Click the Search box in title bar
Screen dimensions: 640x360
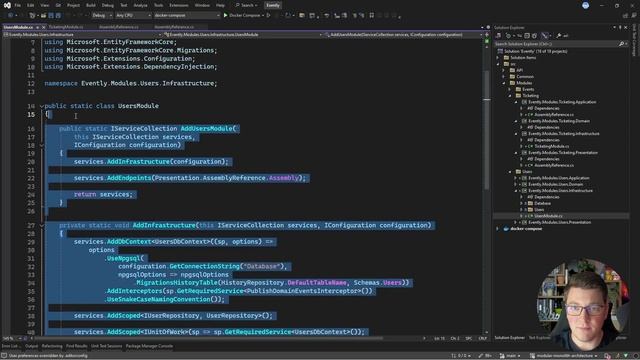coord(247,5)
